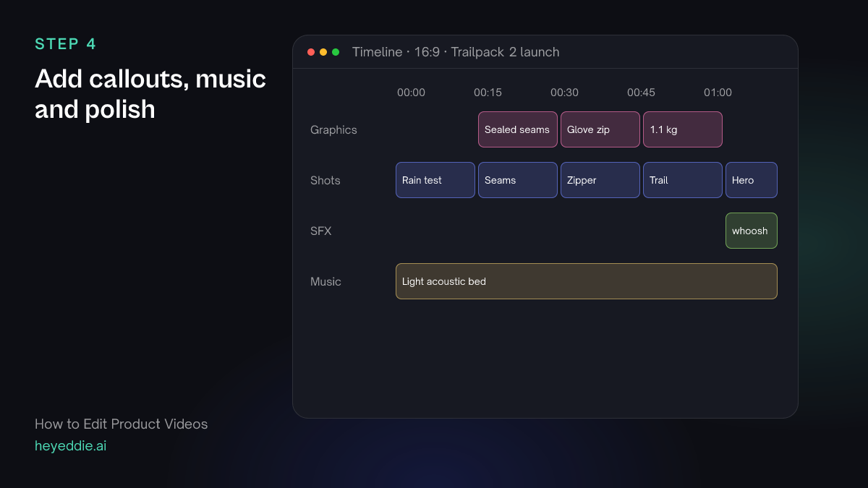Open the heyeddie.ai link

tap(71, 446)
